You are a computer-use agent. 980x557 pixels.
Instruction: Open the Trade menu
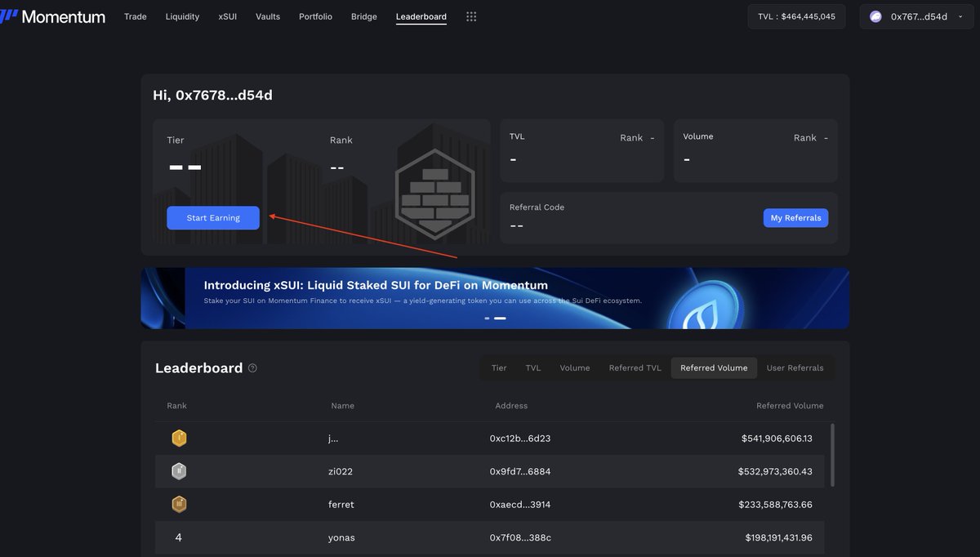pos(136,16)
